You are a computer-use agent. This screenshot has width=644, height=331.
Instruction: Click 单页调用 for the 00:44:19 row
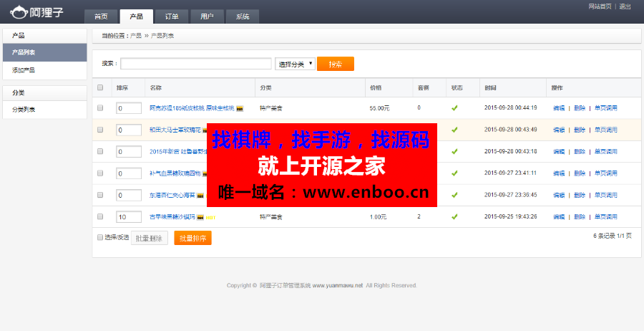(x=606, y=108)
